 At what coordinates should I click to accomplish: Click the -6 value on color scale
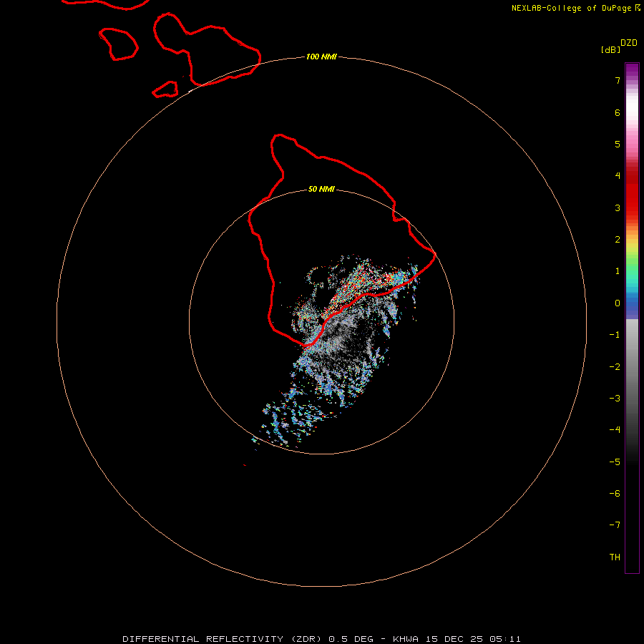(615, 494)
